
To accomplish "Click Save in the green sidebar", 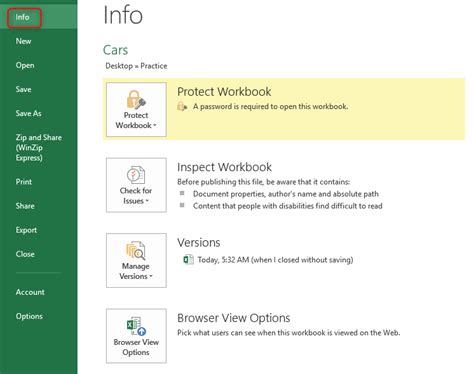I will pos(23,89).
